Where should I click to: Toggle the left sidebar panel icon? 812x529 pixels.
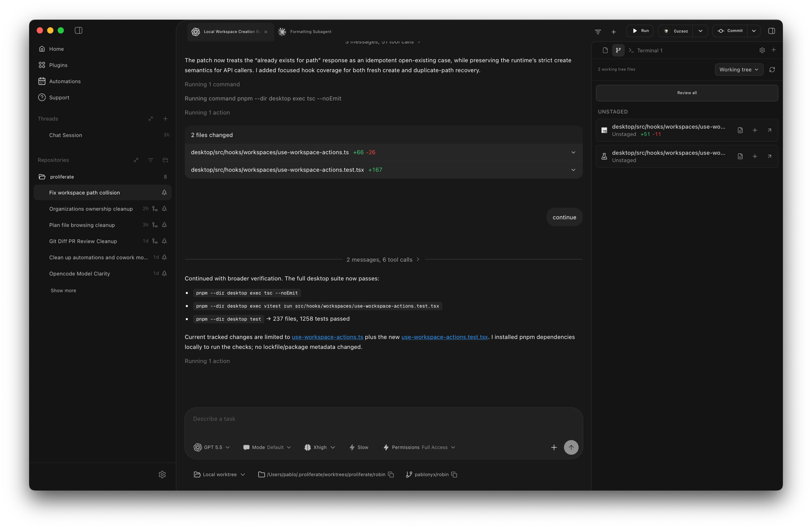(x=79, y=30)
